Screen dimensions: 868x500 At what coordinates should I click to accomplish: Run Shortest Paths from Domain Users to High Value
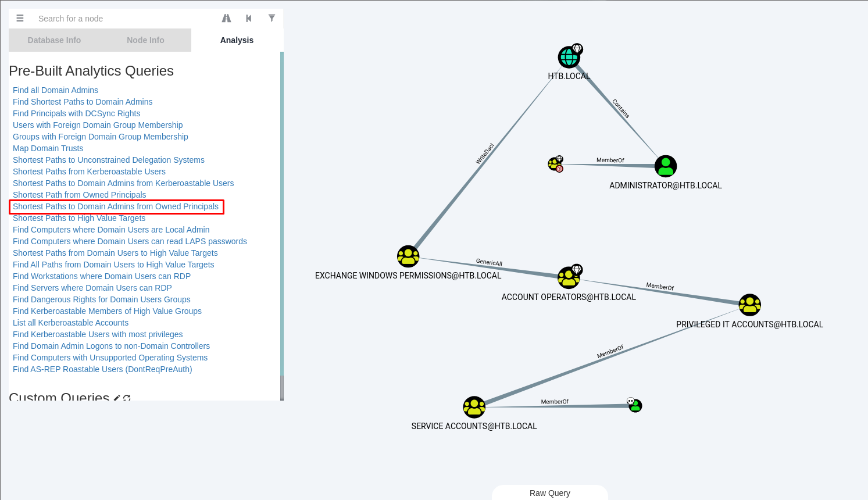click(115, 253)
